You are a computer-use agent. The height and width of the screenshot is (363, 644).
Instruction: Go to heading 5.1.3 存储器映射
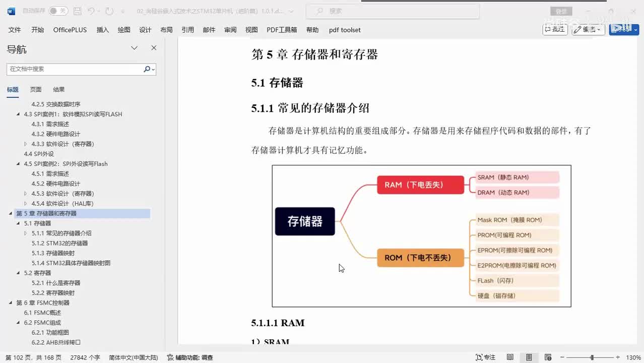(53, 253)
